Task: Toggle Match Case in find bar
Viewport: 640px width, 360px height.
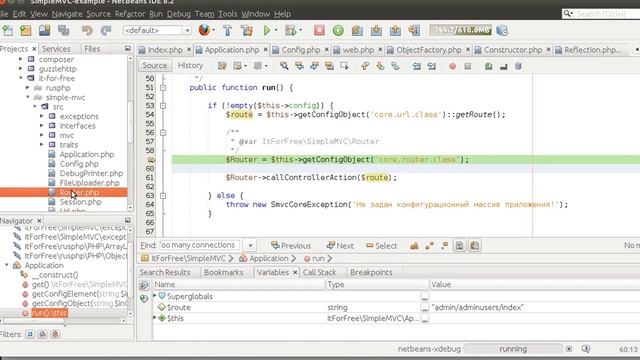Action: click(414, 245)
